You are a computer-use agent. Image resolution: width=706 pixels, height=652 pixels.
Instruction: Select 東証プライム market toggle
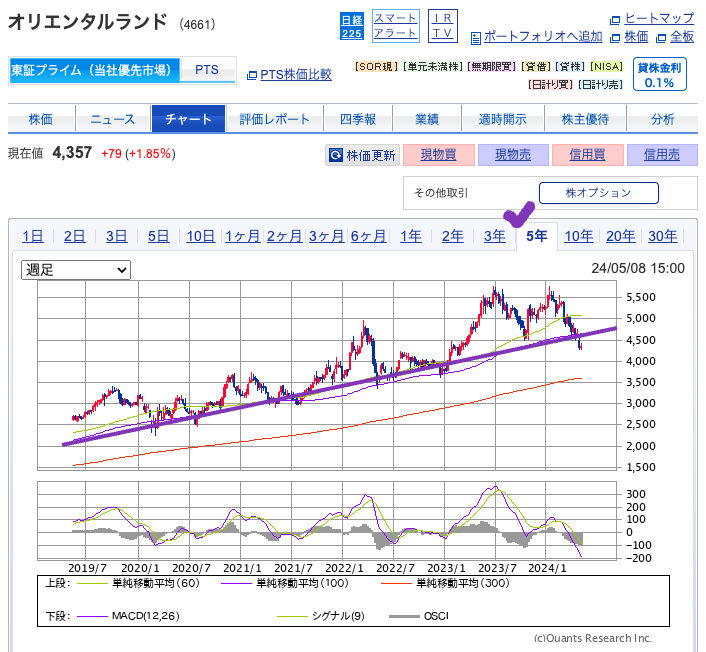coord(94,70)
